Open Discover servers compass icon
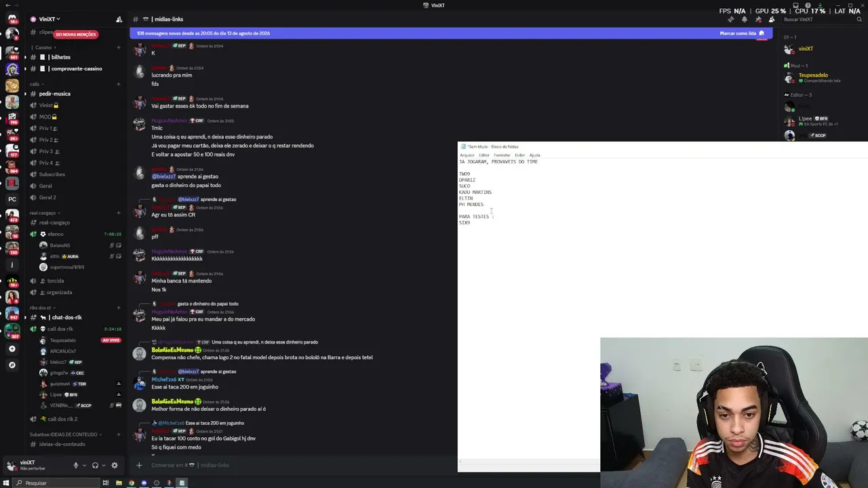This screenshot has width=868, height=488. (12, 365)
